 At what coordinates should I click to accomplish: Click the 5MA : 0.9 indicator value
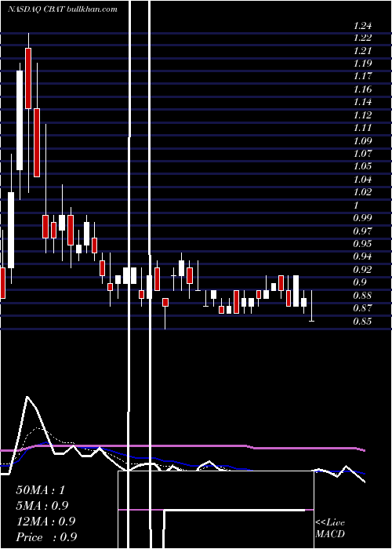click(x=42, y=506)
